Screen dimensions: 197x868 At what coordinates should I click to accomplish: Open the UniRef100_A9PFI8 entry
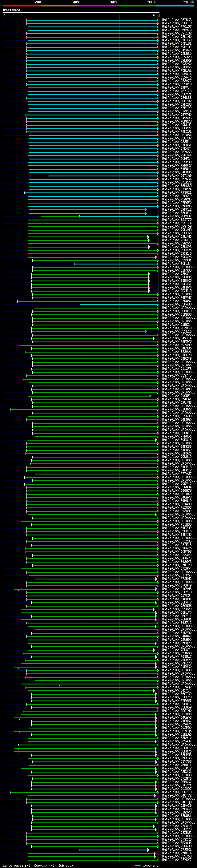click(176, 23)
